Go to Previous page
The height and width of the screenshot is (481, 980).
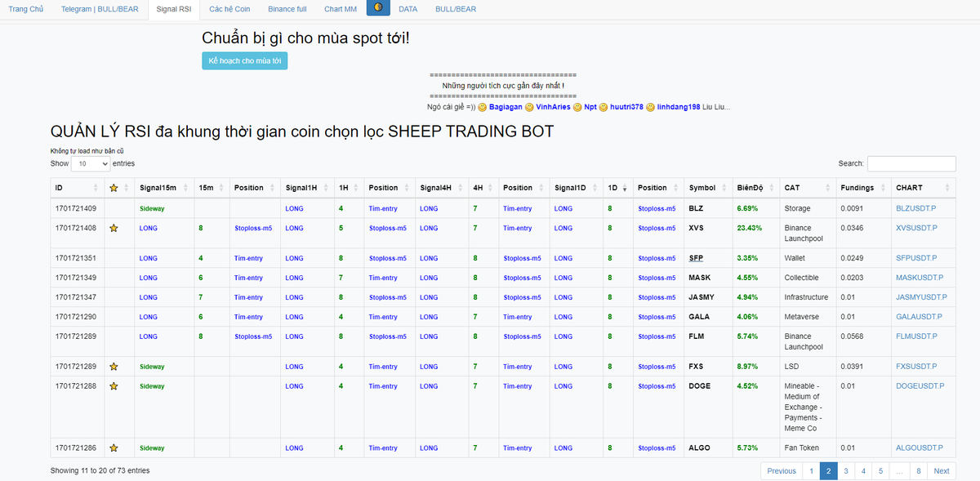click(x=782, y=471)
